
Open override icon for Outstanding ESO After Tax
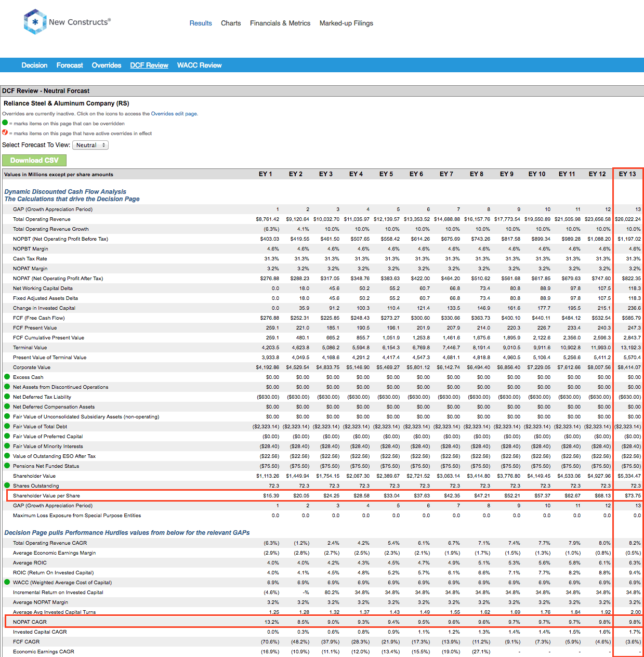coord(7,456)
